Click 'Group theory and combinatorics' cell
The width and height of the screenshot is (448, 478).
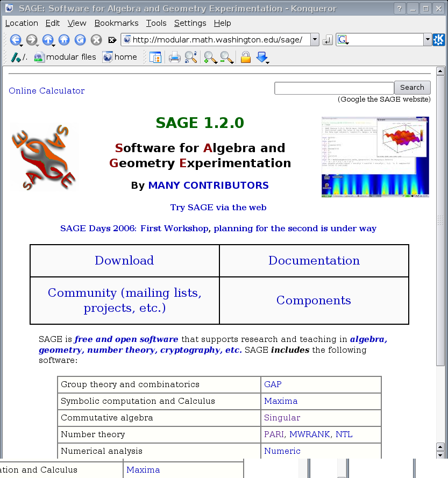(x=159, y=384)
